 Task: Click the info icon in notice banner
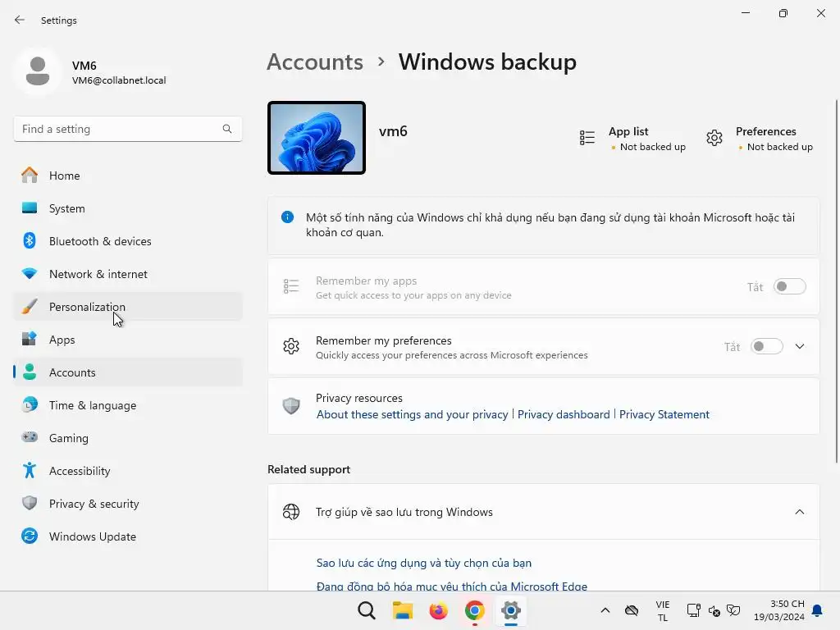coord(288,217)
